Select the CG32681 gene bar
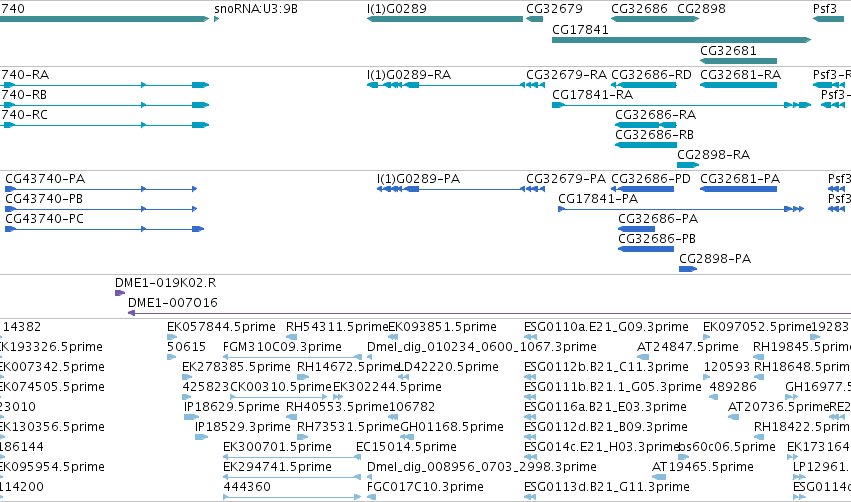 pyautogui.click(x=738, y=61)
